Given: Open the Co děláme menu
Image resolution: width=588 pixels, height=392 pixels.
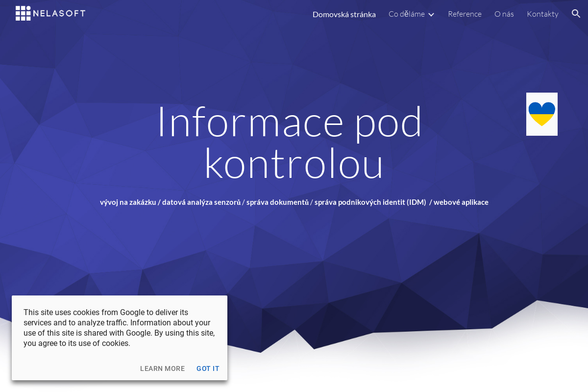Looking at the screenshot, I should click(407, 14).
